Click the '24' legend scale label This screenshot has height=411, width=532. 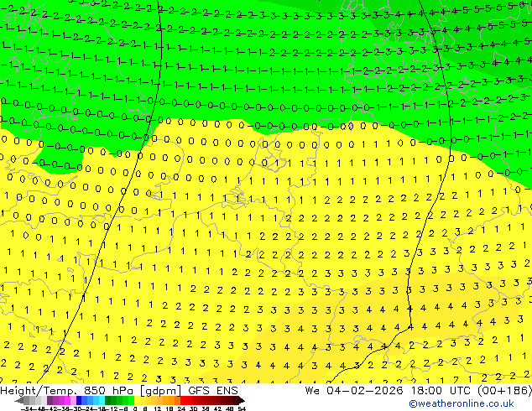[181, 408]
